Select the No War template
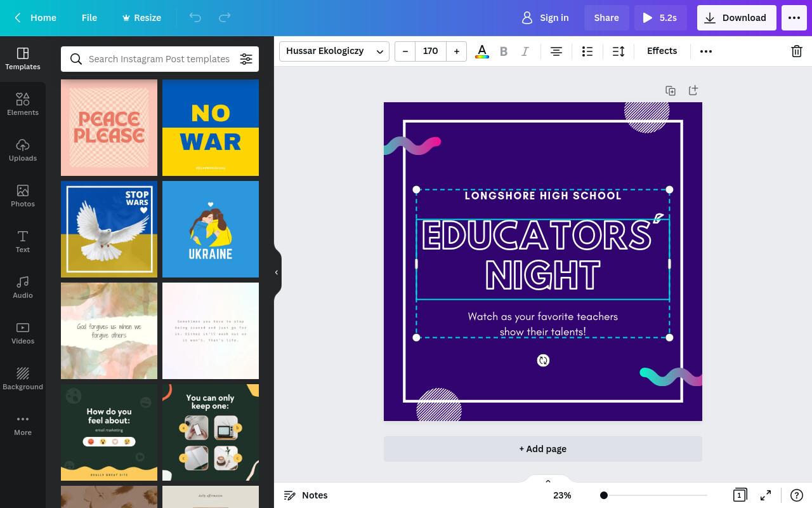The height and width of the screenshot is (508, 812). coord(211,128)
